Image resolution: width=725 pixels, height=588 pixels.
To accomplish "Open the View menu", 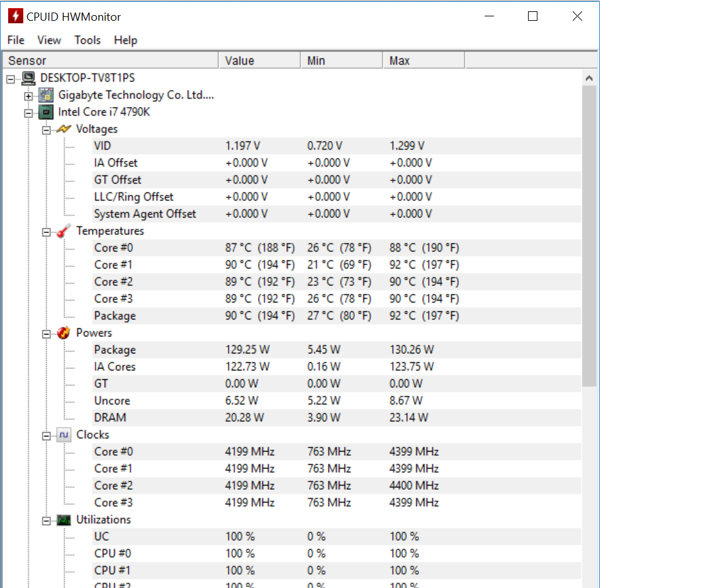I will coord(49,40).
